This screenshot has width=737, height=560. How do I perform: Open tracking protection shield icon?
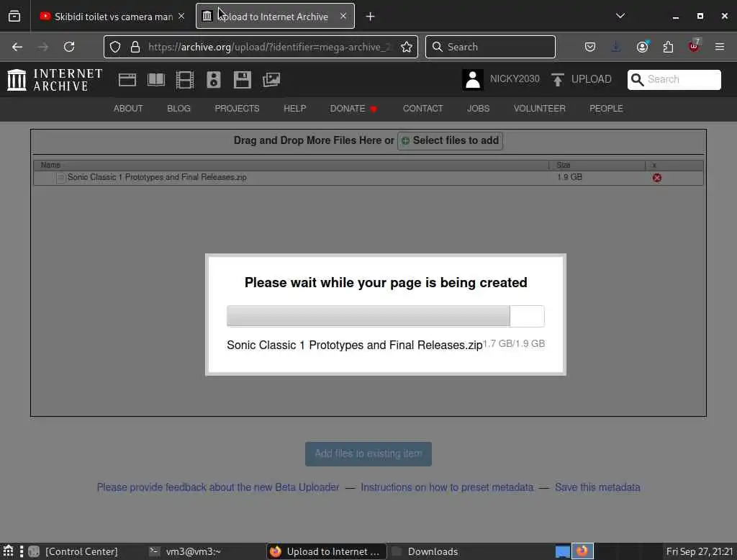coord(115,47)
